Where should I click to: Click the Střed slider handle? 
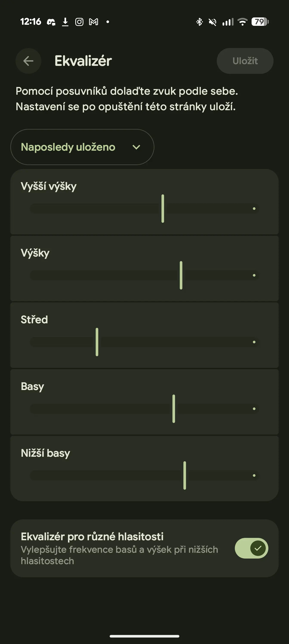97,342
